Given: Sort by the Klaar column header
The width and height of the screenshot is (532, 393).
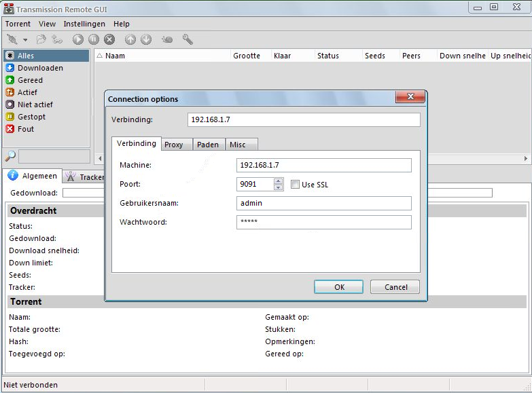Looking at the screenshot, I should pos(293,56).
